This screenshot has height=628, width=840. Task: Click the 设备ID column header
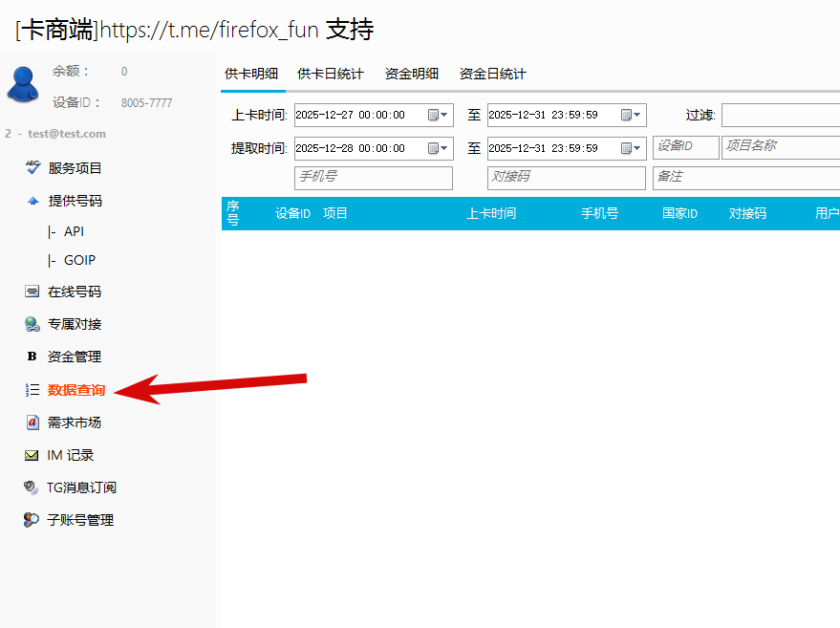click(293, 213)
